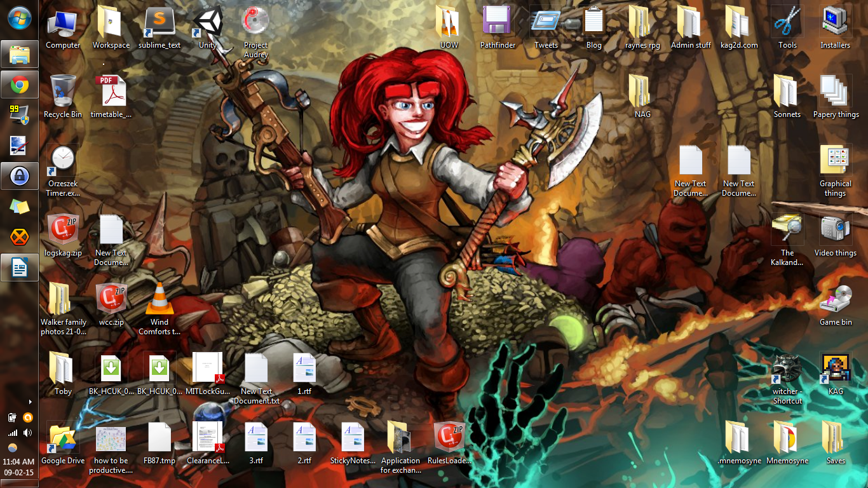
Task: Open the document app in taskbar
Action: [19, 268]
